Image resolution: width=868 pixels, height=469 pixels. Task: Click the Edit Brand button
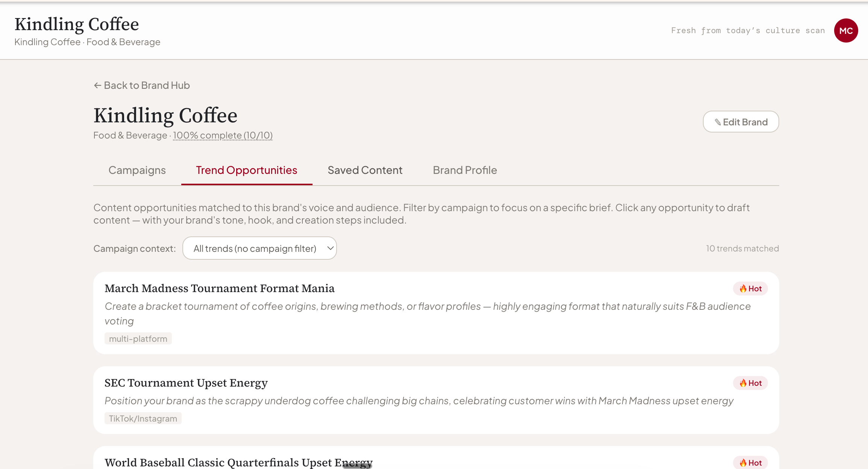coord(741,122)
